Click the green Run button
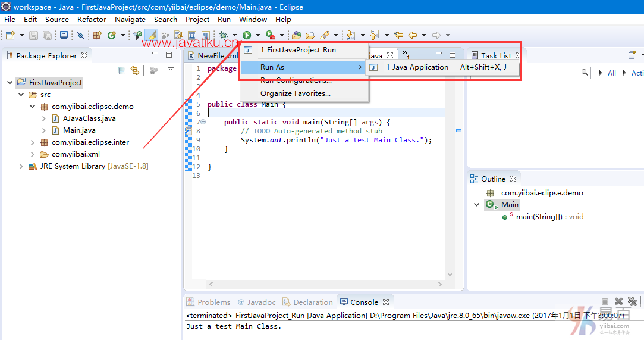 (247, 35)
